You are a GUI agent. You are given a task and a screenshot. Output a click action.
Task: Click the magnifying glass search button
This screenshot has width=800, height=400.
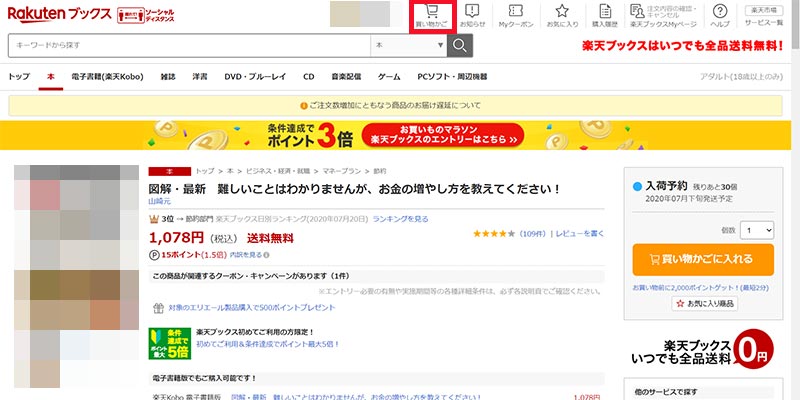coord(460,45)
